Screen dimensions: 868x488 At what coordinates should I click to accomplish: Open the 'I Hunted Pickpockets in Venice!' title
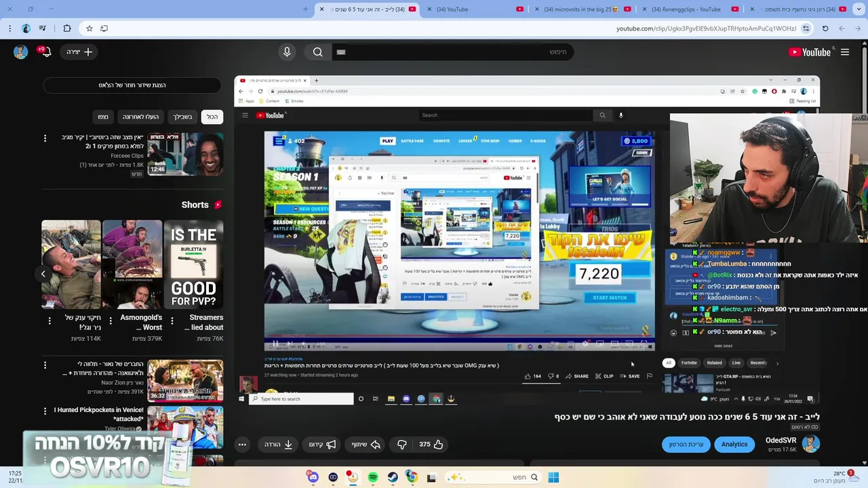point(99,415)
